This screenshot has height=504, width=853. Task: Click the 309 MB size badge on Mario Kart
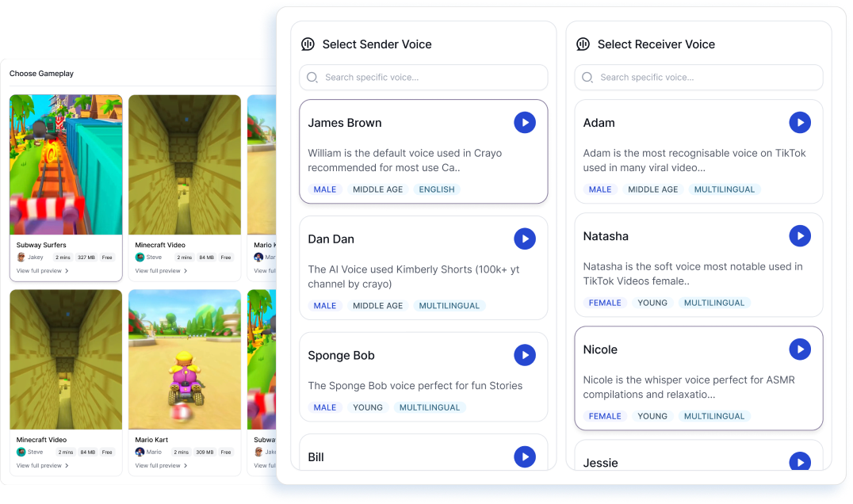coord(205,452)
